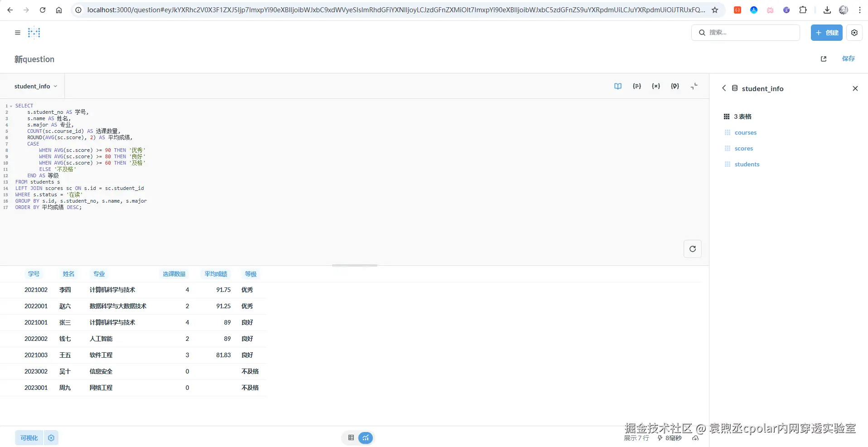The height and width of the screenshot is (447, 868).
Task: Select cell 2021002 in the results
Action: coord(36,290)
